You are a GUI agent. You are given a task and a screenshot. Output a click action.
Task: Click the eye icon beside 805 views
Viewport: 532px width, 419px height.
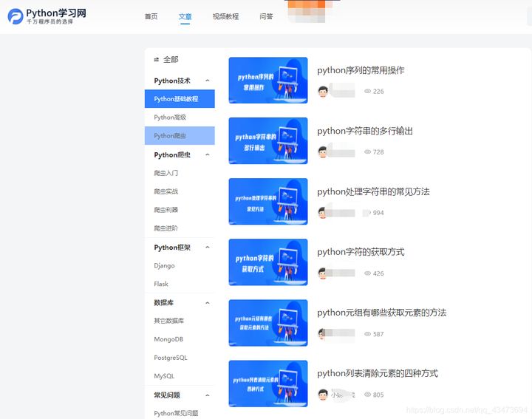click(x=367, y=395)
